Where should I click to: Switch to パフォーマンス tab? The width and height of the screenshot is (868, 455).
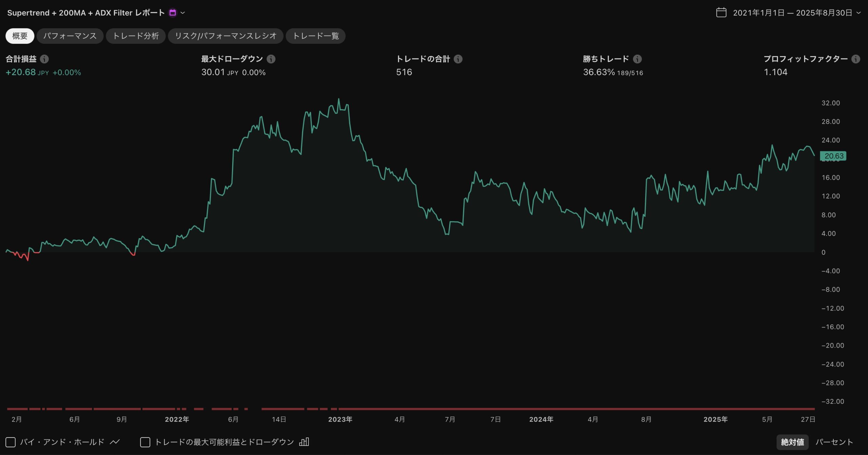(x=70, y=36)
